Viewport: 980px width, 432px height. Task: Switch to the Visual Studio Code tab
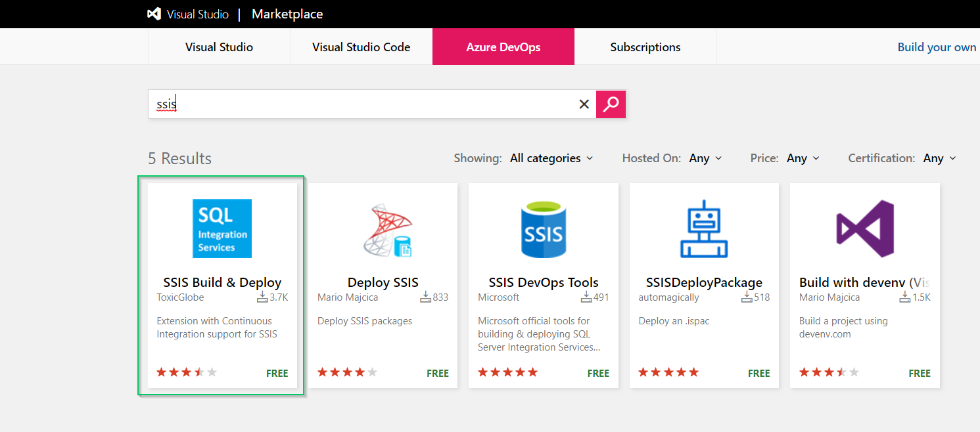pos(361,47)
